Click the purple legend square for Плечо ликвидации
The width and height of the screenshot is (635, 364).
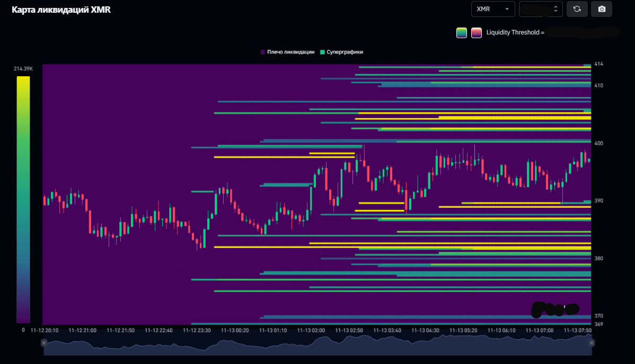tap(263, 52)
